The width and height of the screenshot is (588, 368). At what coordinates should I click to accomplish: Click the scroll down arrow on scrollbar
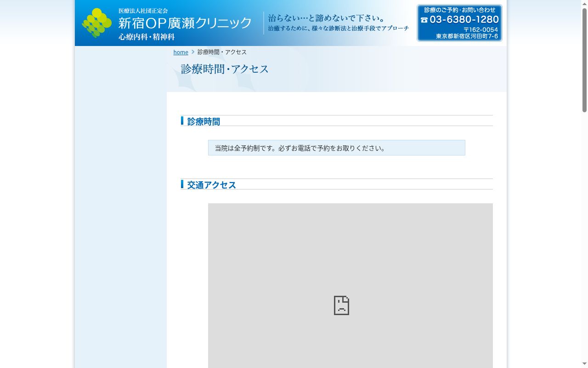point(584,364)
